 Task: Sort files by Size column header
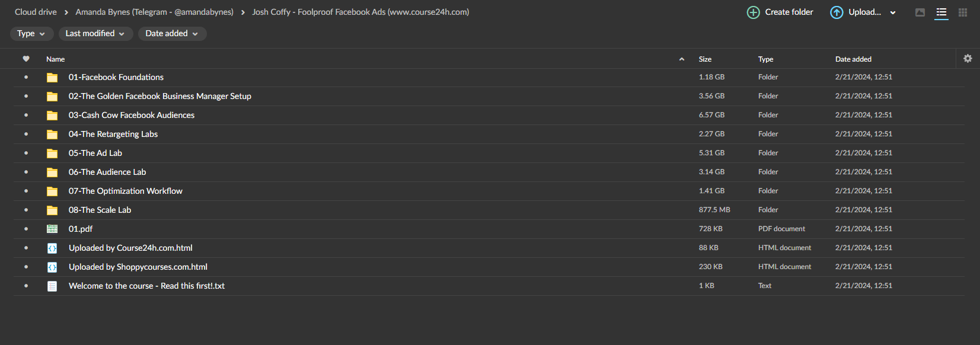tap(705, 59)
